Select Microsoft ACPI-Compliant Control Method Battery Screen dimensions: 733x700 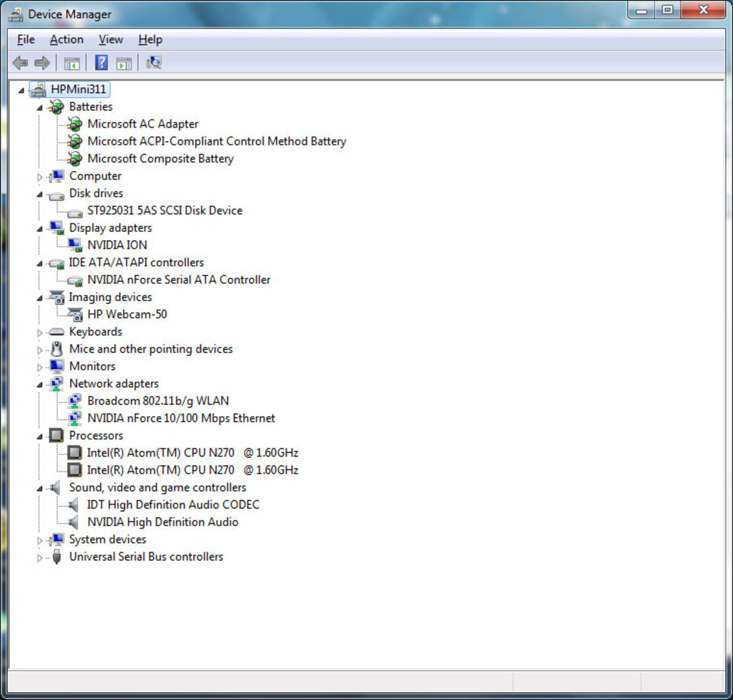coord(217,141)
